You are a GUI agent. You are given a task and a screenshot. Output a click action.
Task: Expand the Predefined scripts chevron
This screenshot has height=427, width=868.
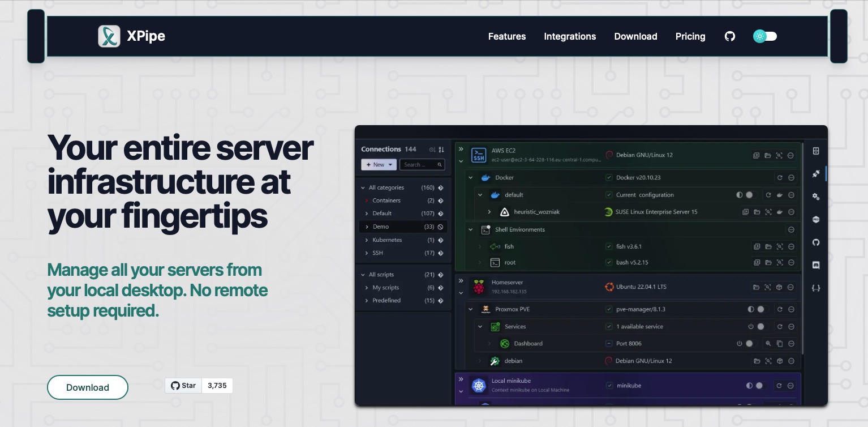[x=367, y=301]
